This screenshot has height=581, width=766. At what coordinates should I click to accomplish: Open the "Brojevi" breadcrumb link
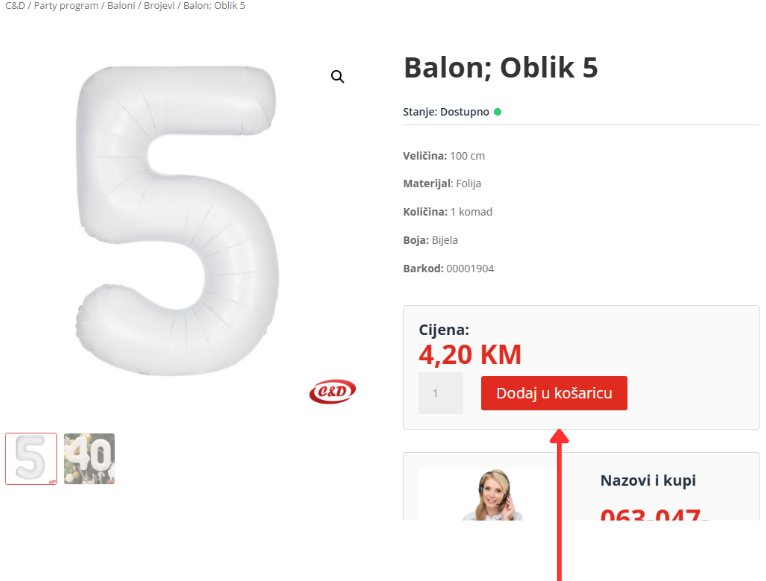click(160, 6)
